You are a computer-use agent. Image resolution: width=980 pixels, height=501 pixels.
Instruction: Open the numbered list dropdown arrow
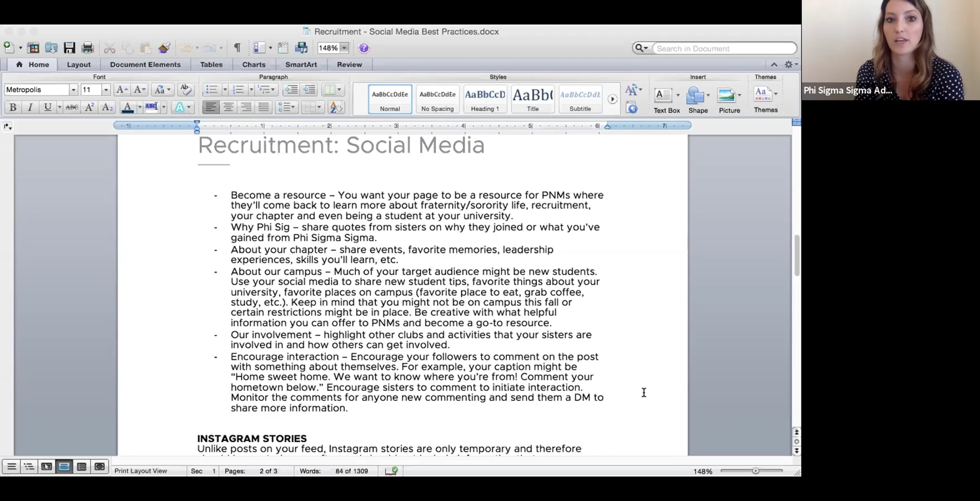point(251,89)
